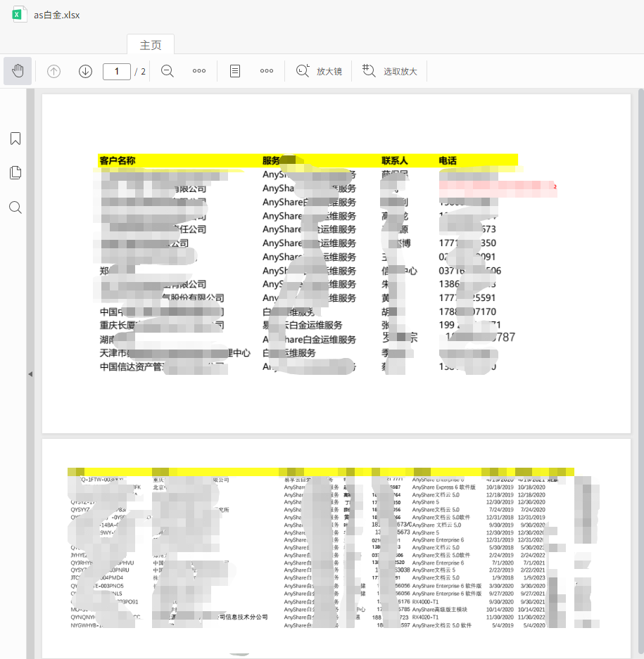Click the page number input field

(x=117, y=72)
